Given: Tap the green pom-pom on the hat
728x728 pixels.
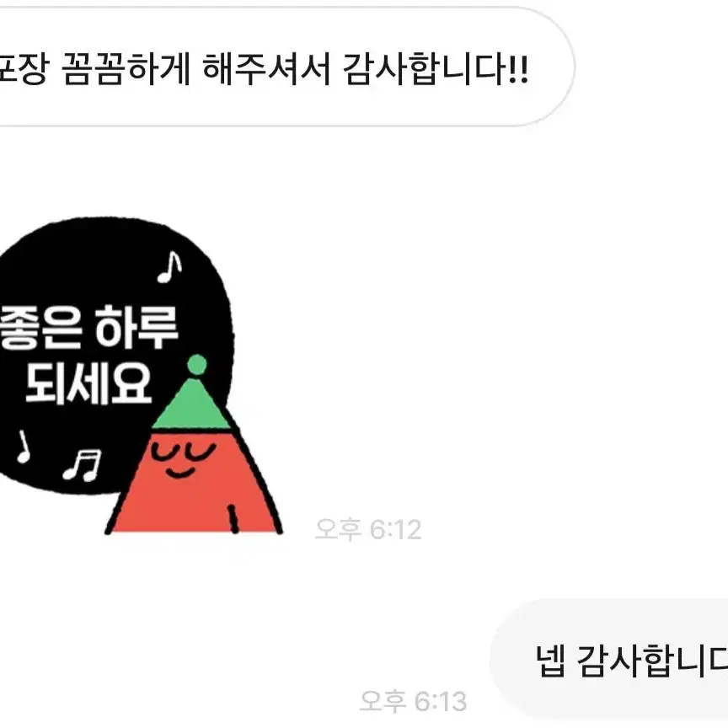Looking at the screenshot, I should (197, 364).
